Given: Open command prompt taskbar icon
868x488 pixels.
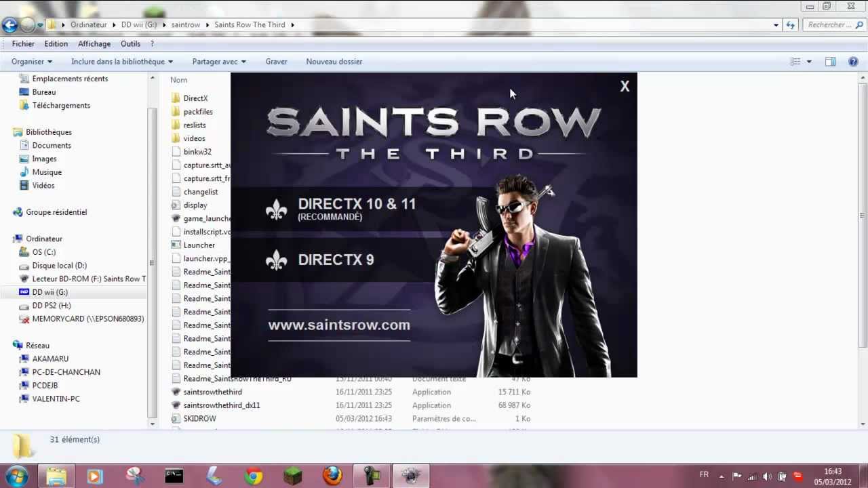Looking at the screenshot, I should (174, 476).
